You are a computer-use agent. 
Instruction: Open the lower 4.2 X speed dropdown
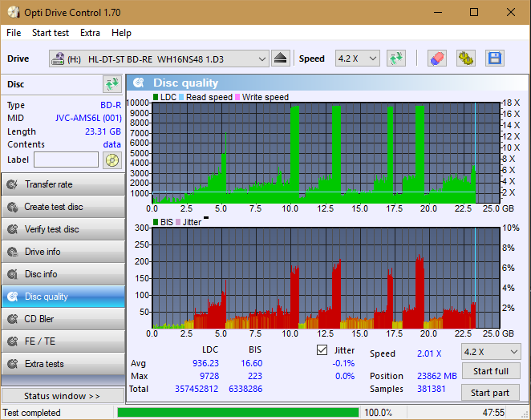[x=491, y=352]
